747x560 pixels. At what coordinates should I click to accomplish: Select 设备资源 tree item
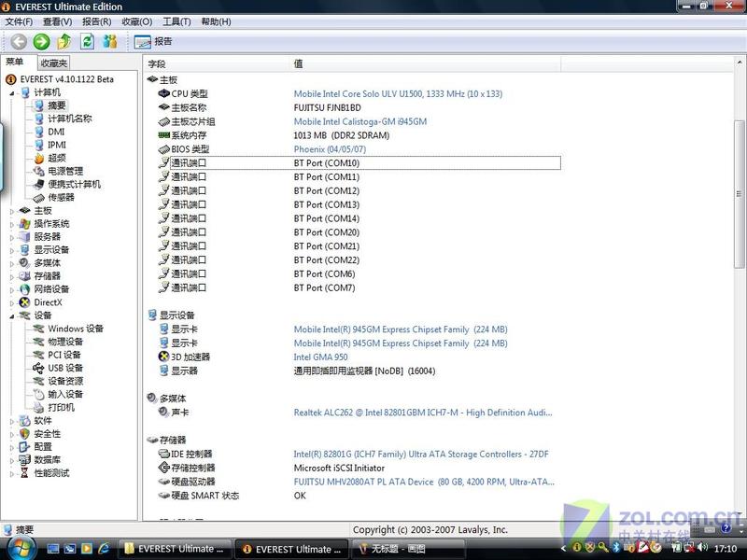click(65, 382)
